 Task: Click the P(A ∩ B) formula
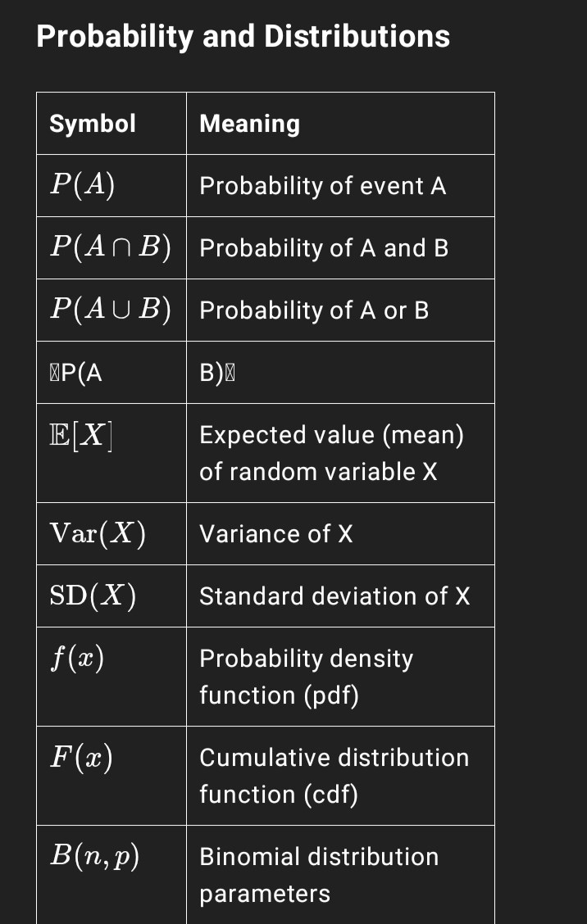coord(111,247)
